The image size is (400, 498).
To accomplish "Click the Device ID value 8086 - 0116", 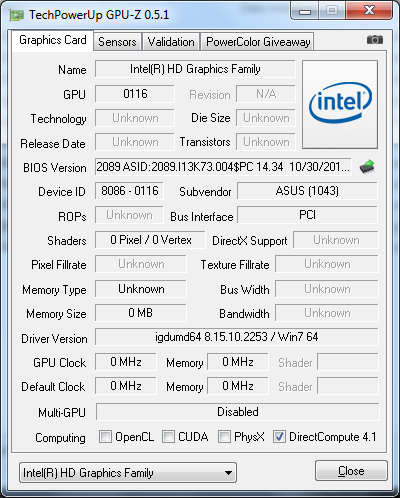I will point(129,191).
